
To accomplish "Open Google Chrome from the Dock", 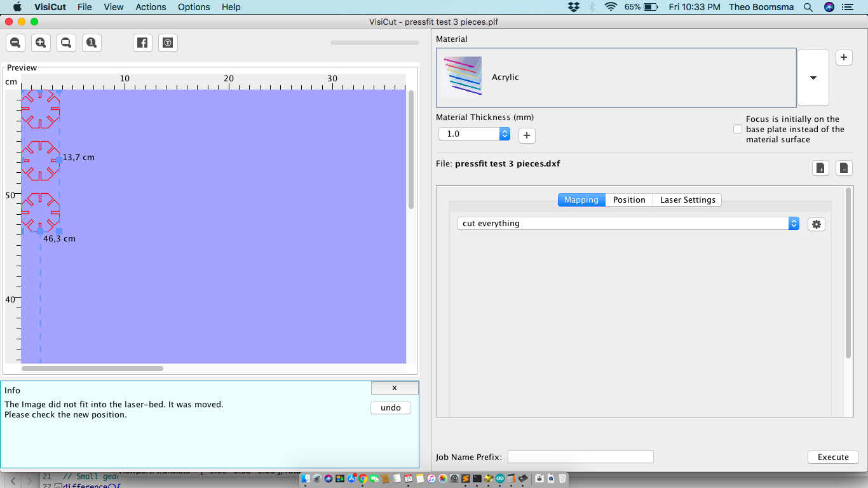I will pos(362,478).
